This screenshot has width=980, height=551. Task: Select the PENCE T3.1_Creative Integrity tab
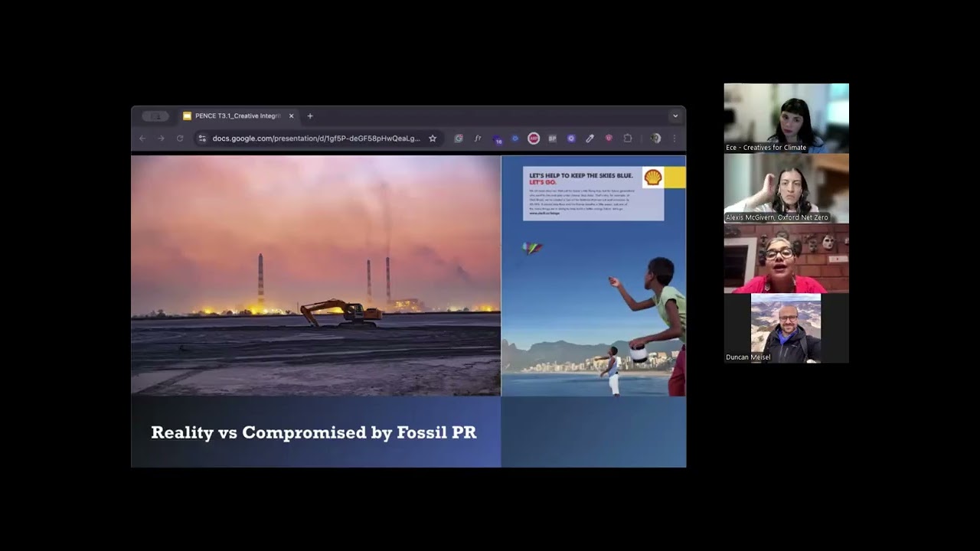[x=238, y=116]
